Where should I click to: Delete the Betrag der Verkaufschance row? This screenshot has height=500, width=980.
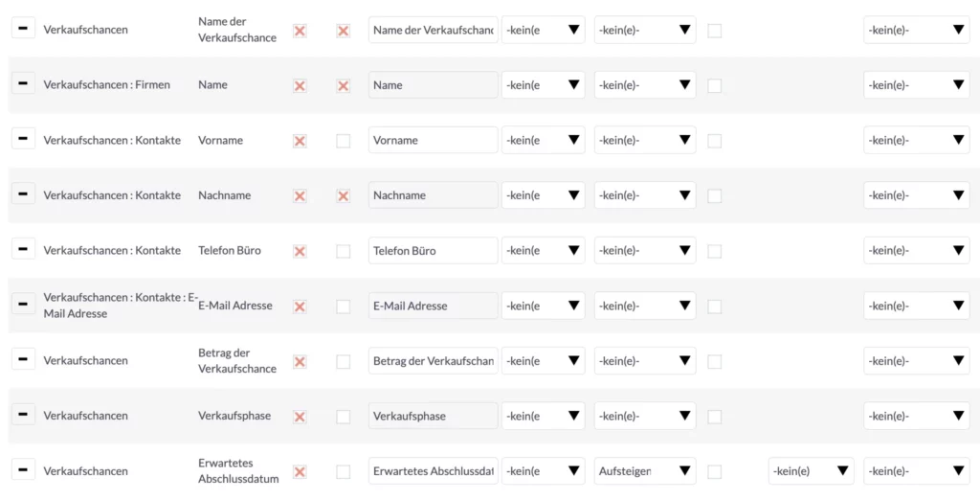(x=23, y=359)
